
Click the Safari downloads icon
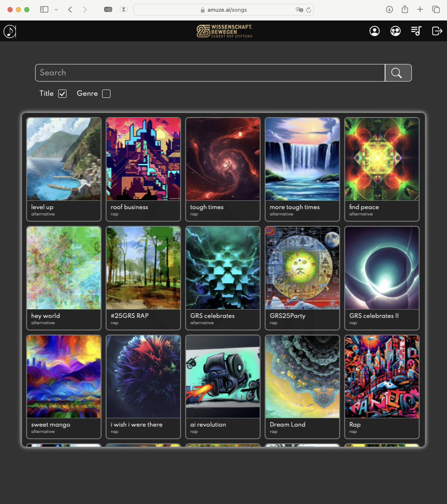coord(389,10)
